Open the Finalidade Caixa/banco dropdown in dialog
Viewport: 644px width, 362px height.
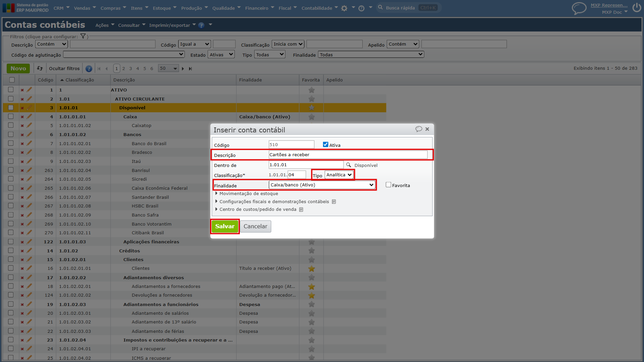point(322,185)
